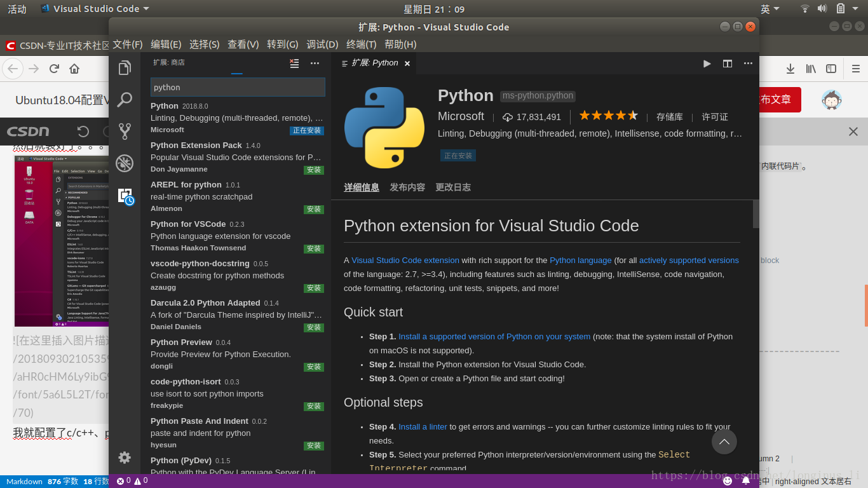Go to home page in Firefox
This screenshot has height=488, width=868.
click(x=74, y=69)
